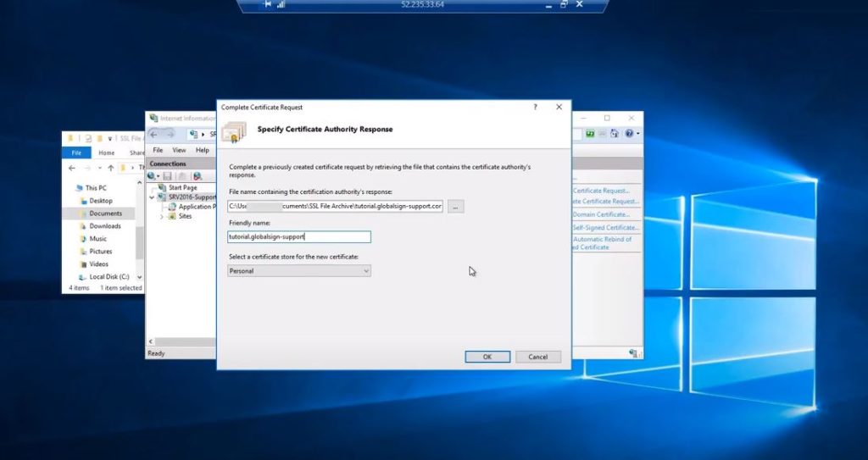Viewport: 868px width, 460px height.
Task: Select Downloads in File Explorer navigation
Action: (105, 226)
